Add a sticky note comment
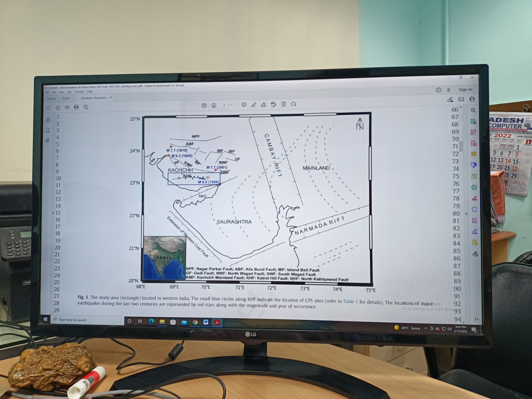 (x=244, y=105)
